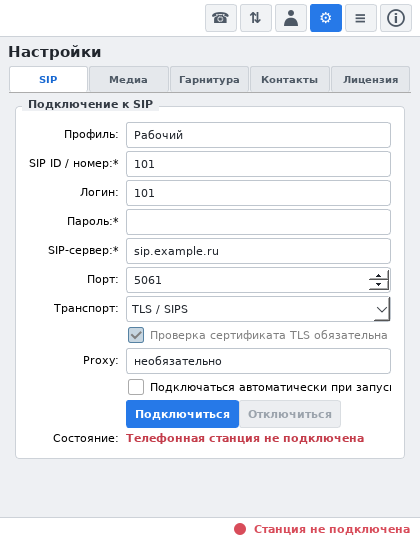Viewport: 420px width, 540px height.
Task: Open the Гарнитура tab
Action: coord(209,80)
